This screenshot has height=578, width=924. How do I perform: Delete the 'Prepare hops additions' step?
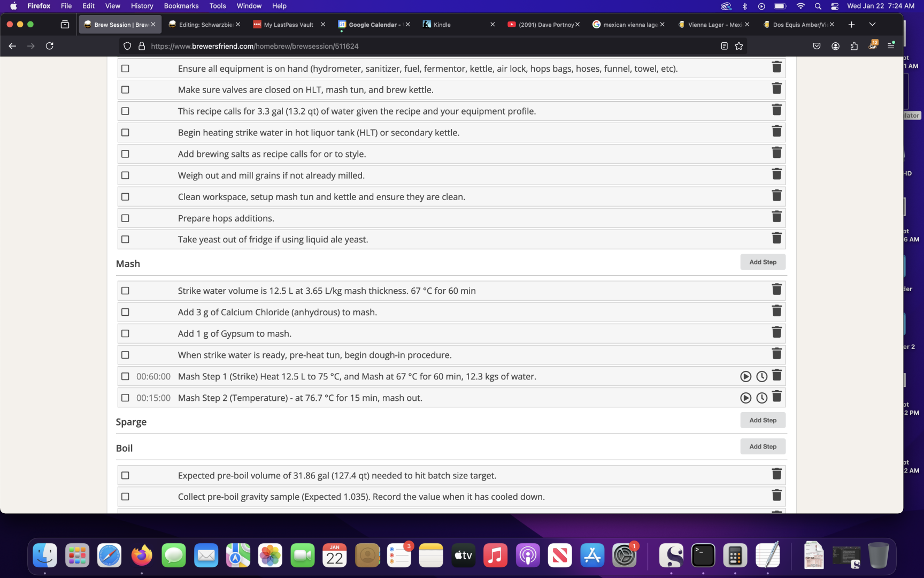click(x=776, y=217)
